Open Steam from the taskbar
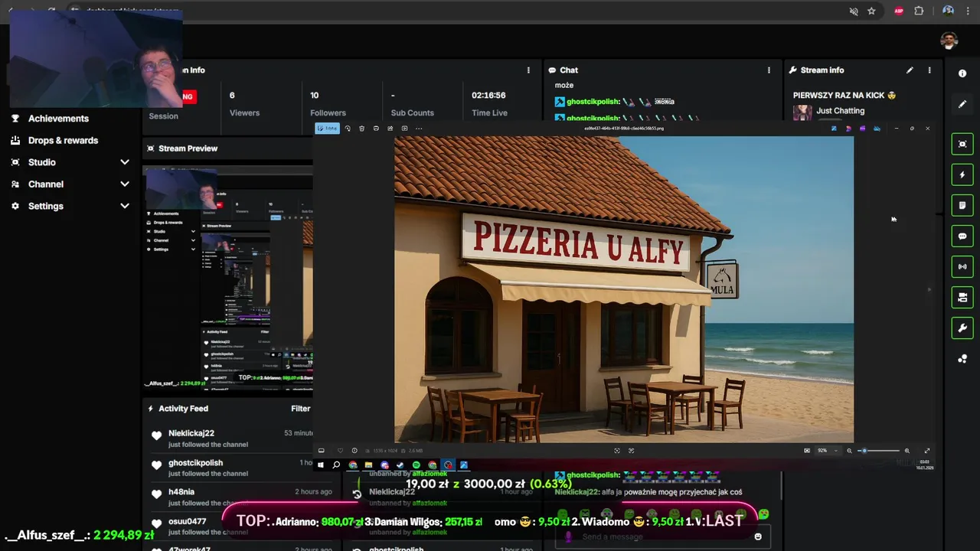 (x=400, y=465)
